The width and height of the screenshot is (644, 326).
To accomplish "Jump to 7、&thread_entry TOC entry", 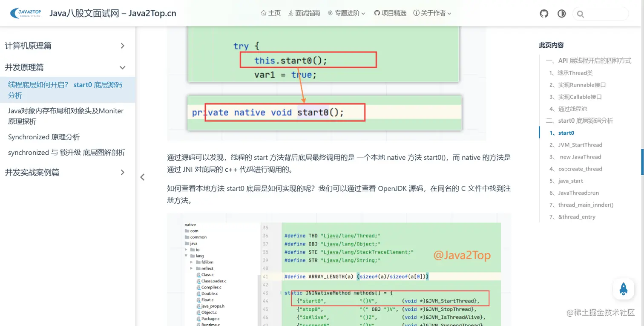I will point(572,217).
